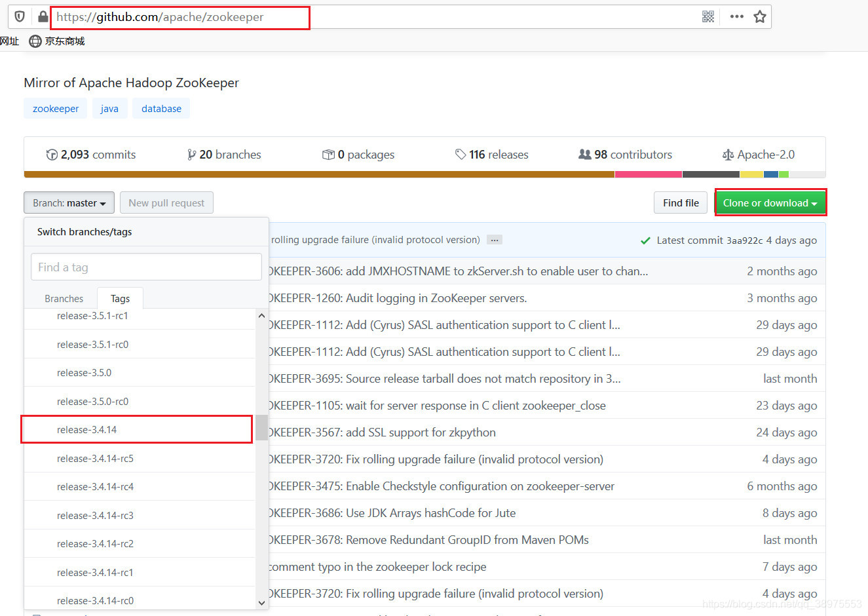868x616 pixels.
Task: Open the 116 releases link
Action: pyautogui.click(x=492, y=155)
